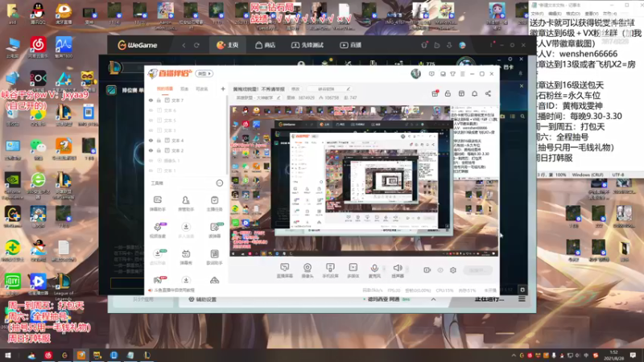Open the user avatar in streaming app
Screen dimensions: 644x362
(x=415, y=74)
